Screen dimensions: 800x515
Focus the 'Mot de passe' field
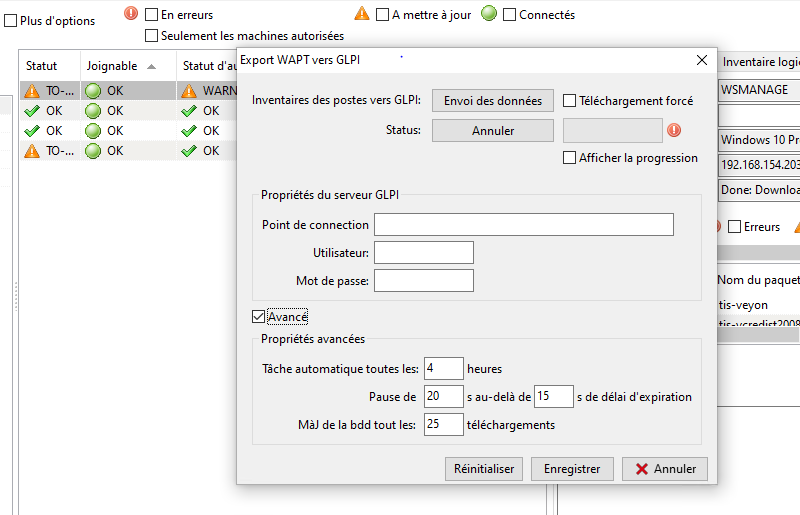click(424, 281)
